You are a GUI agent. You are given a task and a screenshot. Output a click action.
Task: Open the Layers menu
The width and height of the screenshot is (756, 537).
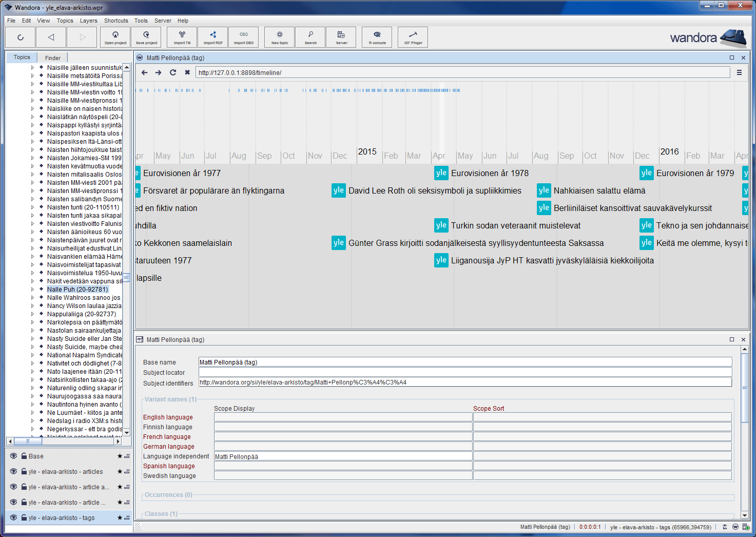(88, 21)
